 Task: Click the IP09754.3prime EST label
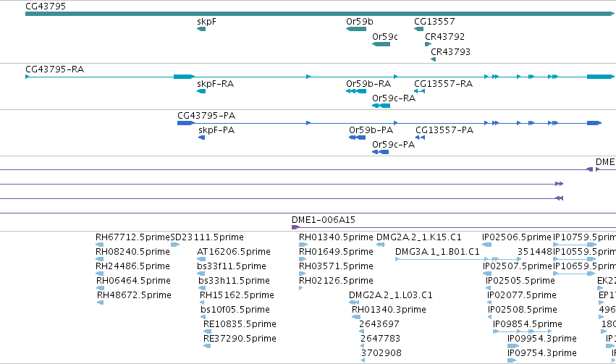pyautogui.click(x=542, y=353)
